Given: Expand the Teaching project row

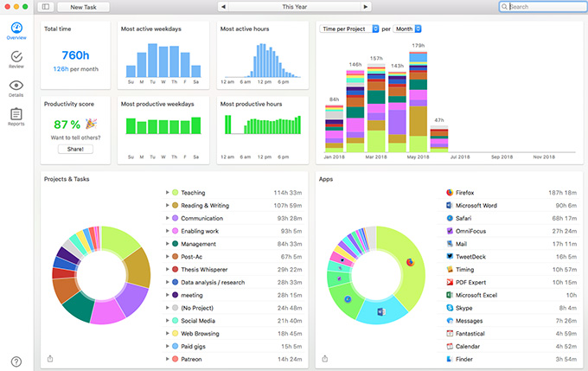Looking at the screenshot, I should [x=167, y=193].
